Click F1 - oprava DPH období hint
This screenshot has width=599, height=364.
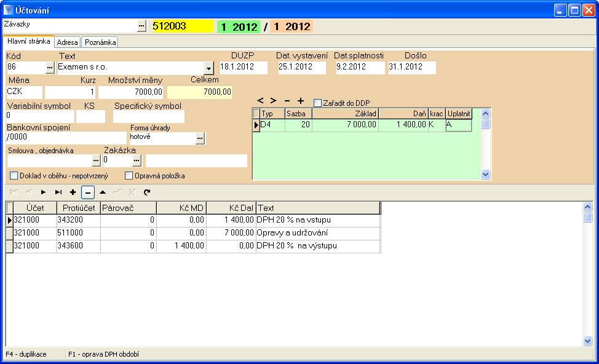[103, 354]
